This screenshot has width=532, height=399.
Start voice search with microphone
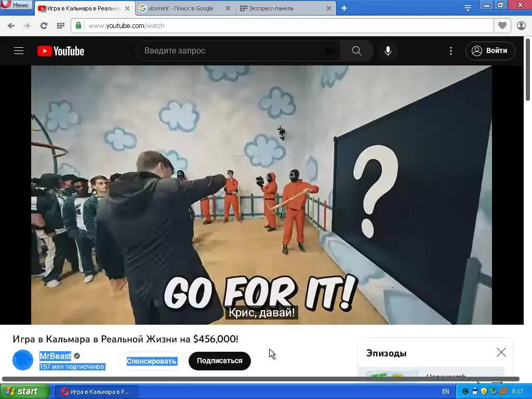(x=388, y=51)
